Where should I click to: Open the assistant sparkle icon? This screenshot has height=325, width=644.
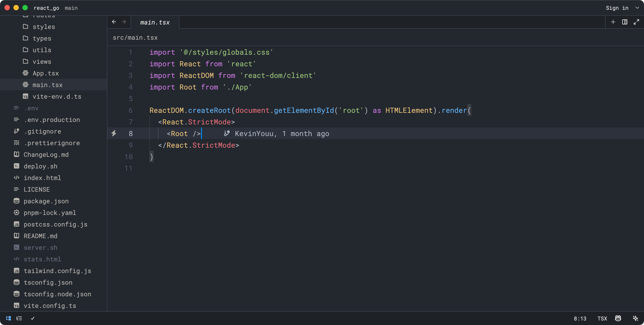[635, 318]
